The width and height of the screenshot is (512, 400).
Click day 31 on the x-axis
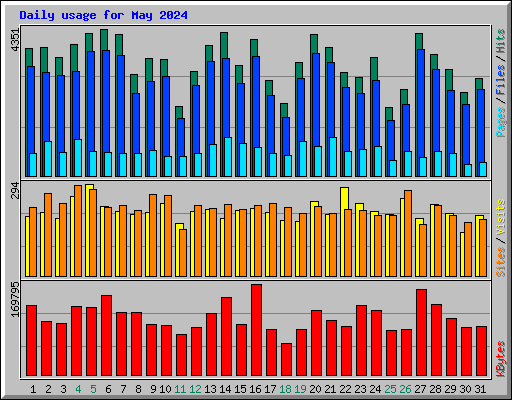480,389
